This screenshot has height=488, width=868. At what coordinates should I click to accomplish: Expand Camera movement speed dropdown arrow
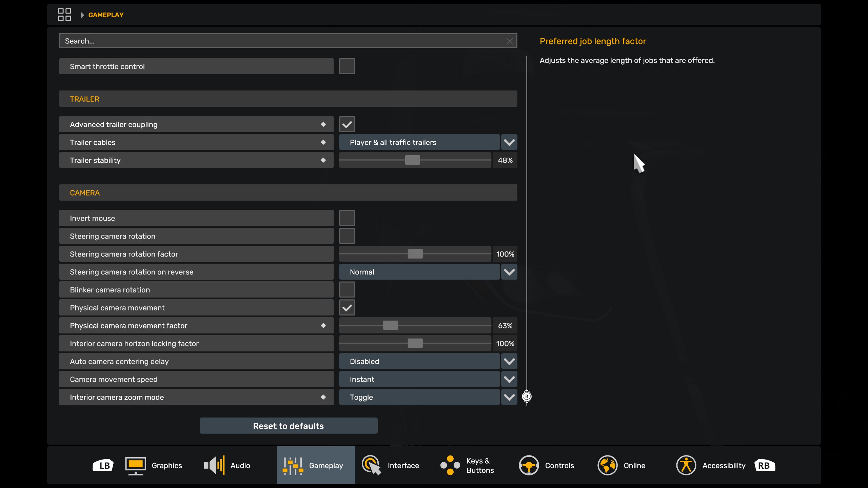tap(509, 379)
